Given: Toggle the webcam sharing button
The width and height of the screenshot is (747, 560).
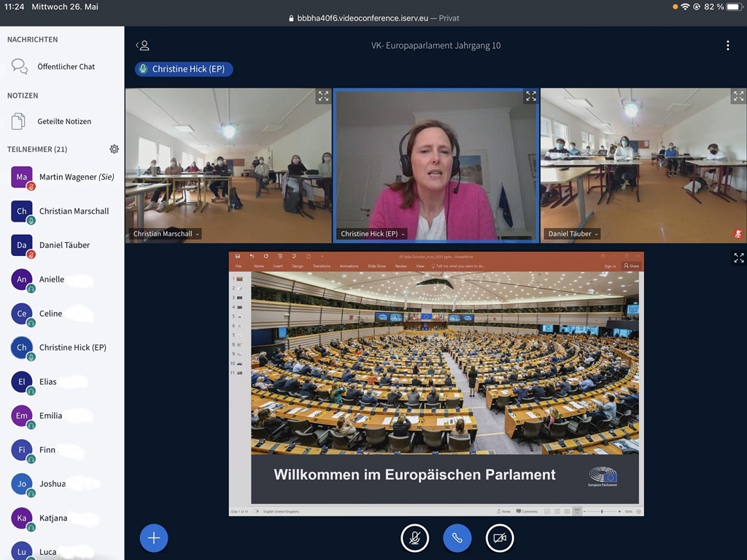Looking at the screenshot, I should point(500,538).
